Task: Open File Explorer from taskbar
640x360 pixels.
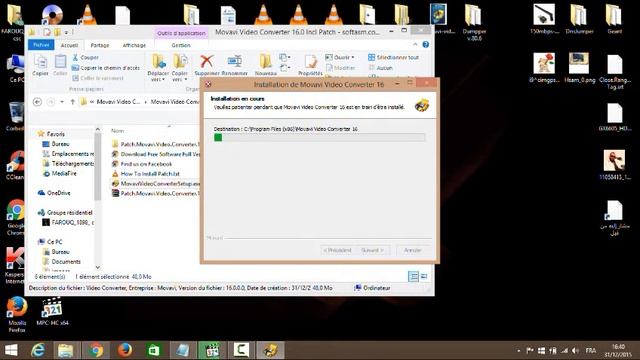Action: coord(66,350)
